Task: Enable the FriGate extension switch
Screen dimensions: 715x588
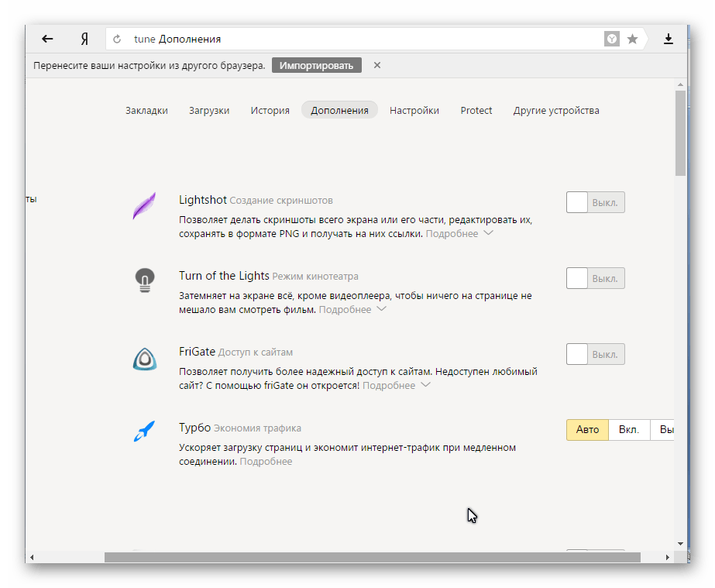Action: click(x=595, y=354)
